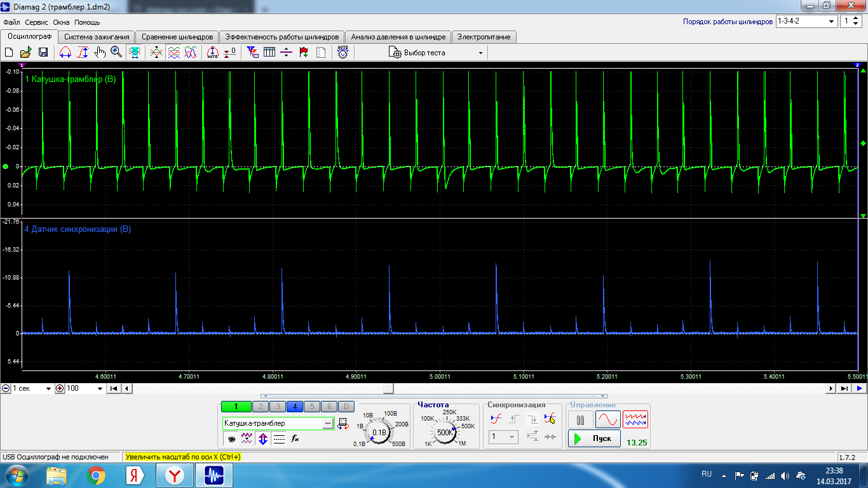Screen dimensions: 868x488
Task: Click the auto vertical scale toolbar icon
Action: 212,53
